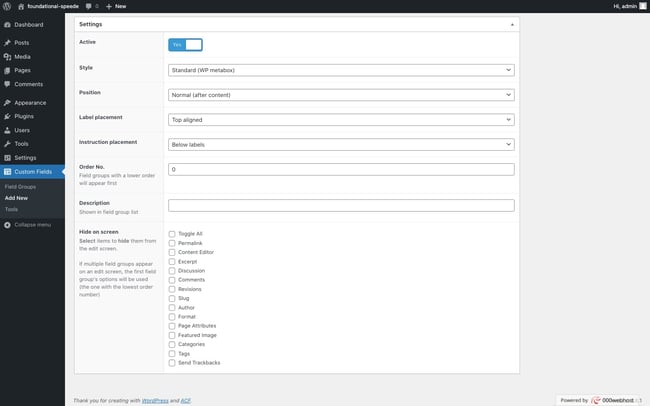
Task: Open Posts via its pin icon
Action: click(x=7, y=43)
